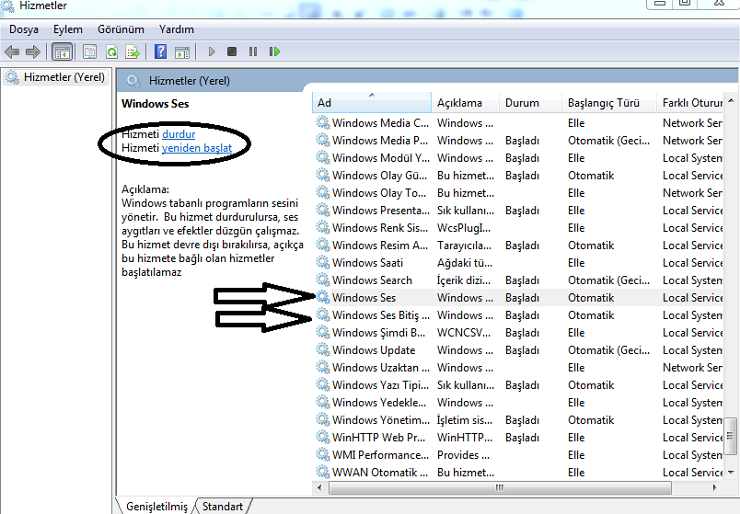Click the gear icon beside Windows Ses
This screenshot has width=740, height=514.
[x=323, y=297]
